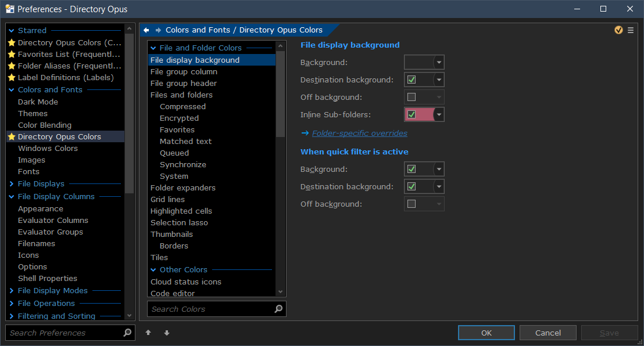Collapse the Other Colors group
644x346 pixels.
pos(153,269)
